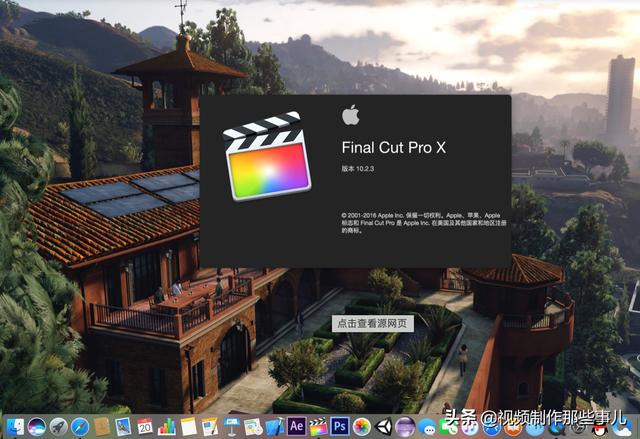Image resolution: width=640 pixels, height=439 pixels.
Task: Open Calendar icon showing 20
Action: click(145, 427)
